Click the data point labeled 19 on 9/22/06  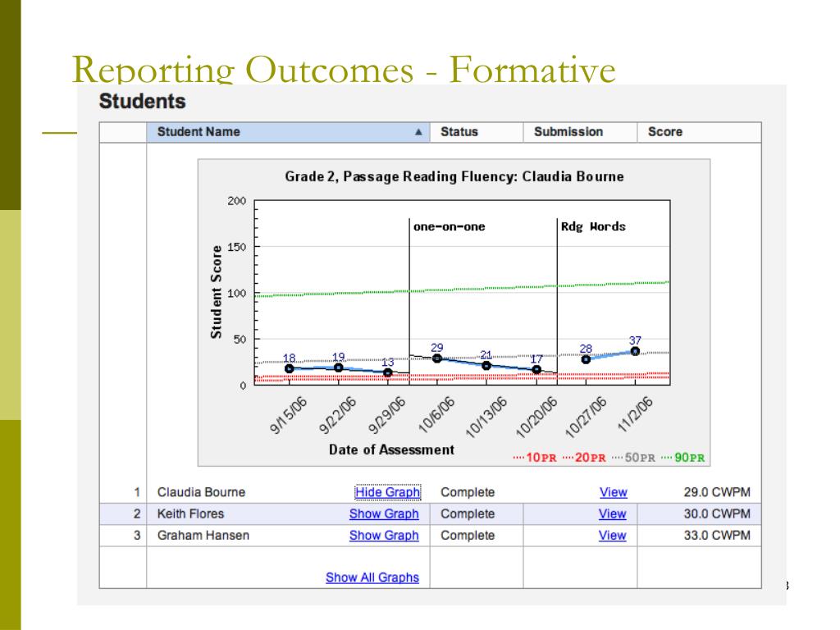[x=339, y=367]
